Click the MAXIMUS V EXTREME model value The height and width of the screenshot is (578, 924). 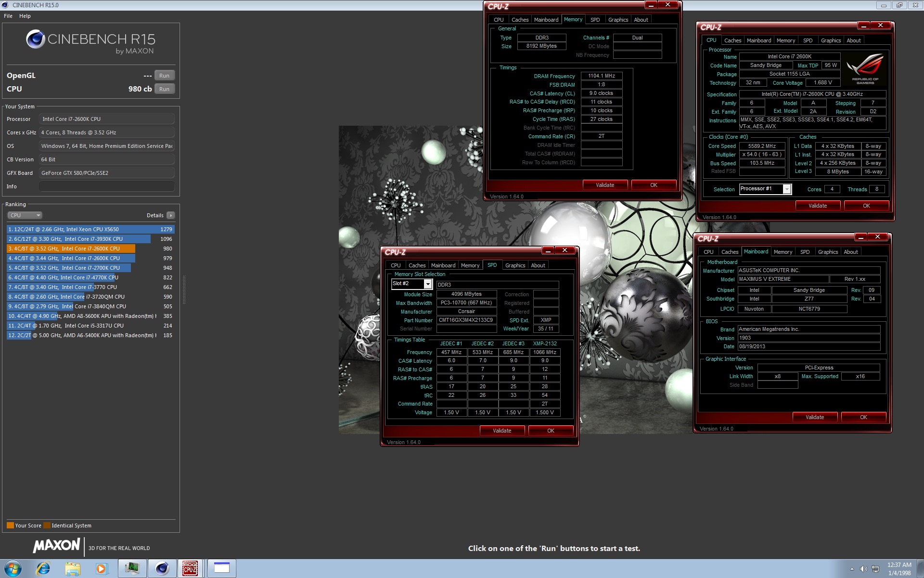[783, 279]
